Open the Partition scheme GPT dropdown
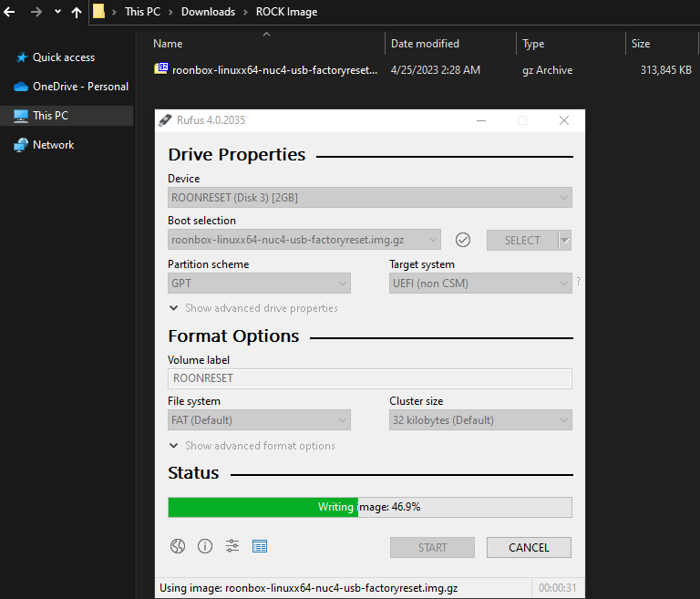Screen dimensions: 700x599 [x=259, y=284]
